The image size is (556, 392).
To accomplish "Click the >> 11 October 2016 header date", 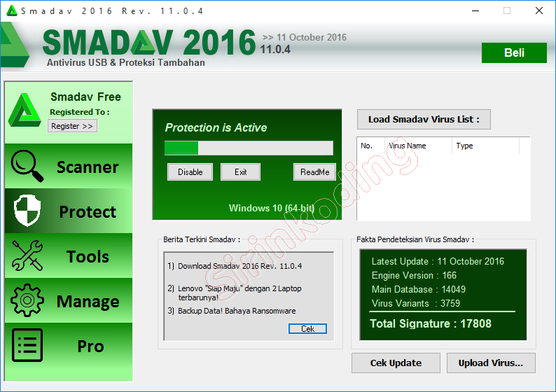I will [x=305, y=37].
